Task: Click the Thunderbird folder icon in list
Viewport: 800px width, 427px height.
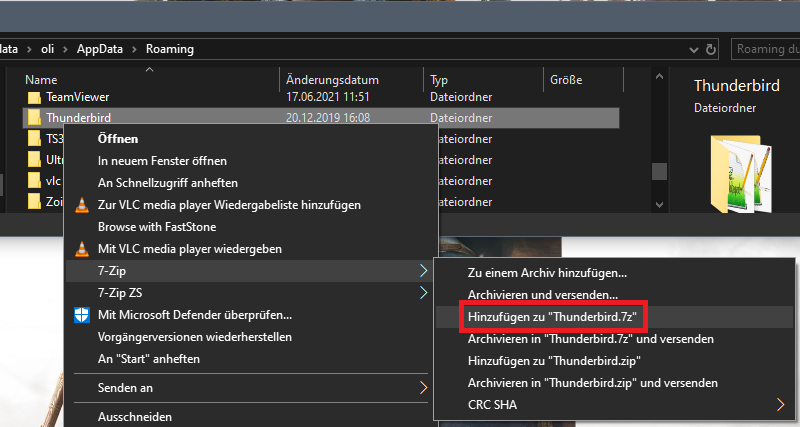Action: (x=34, y=118)
